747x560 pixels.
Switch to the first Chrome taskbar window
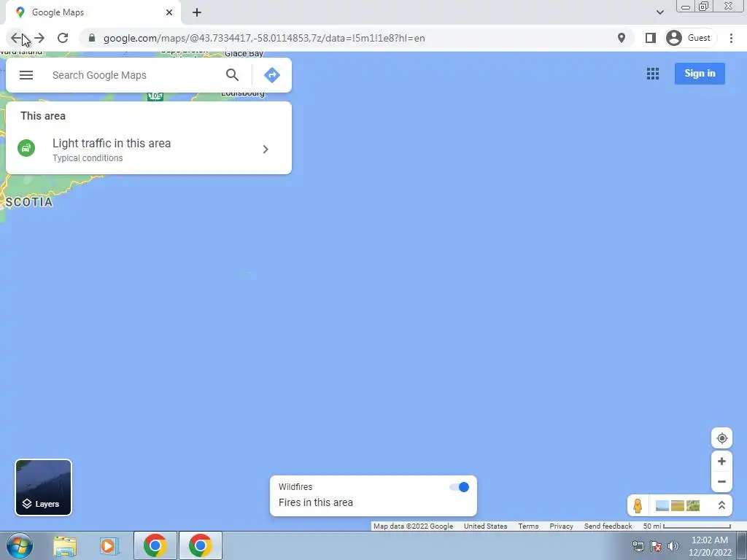[x=155, y=545]
